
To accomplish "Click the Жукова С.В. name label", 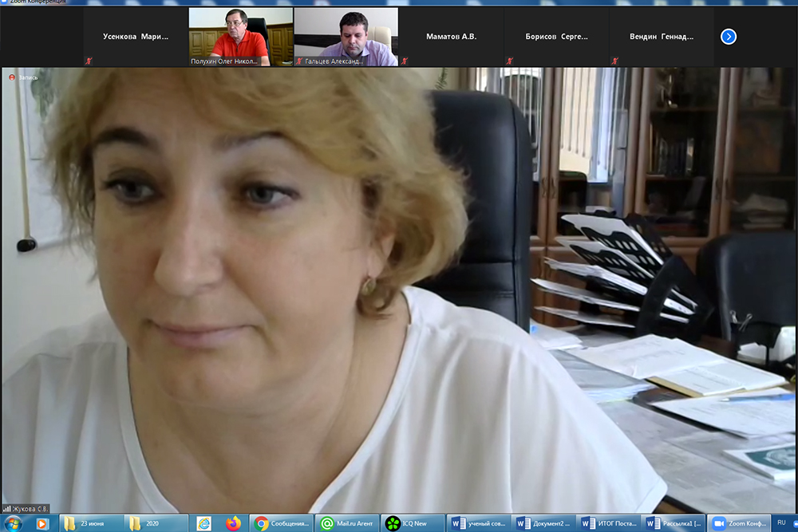I will pos(30,509).
